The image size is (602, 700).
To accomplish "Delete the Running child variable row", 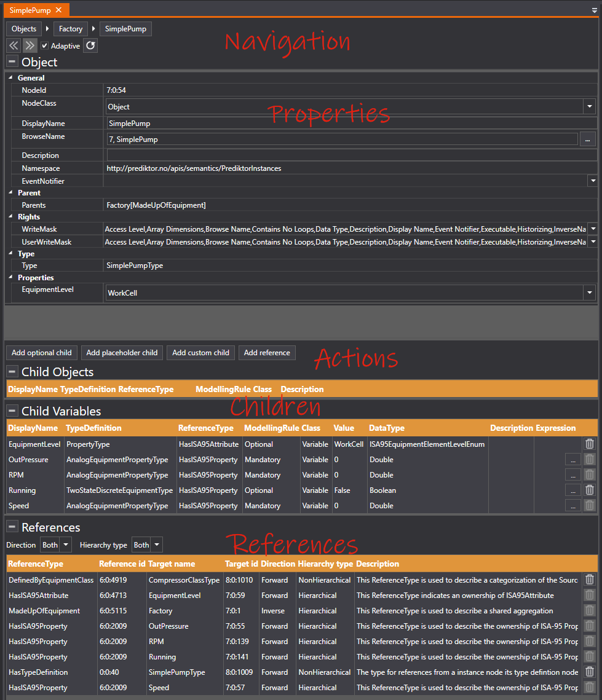I will click(589, 490).
